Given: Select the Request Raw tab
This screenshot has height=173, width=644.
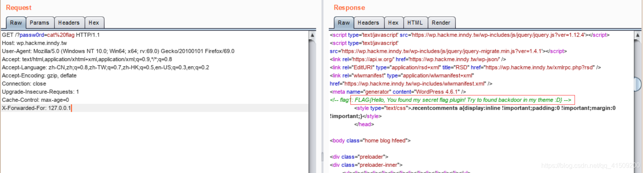Looking at the screenshot, I should click(x=16, y=23).
